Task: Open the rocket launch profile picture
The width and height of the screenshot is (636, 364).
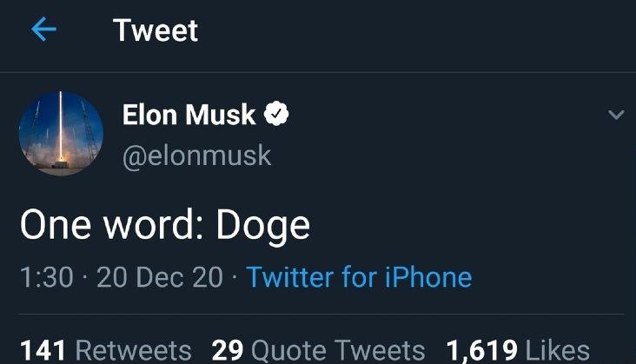Action: [61, 134]
